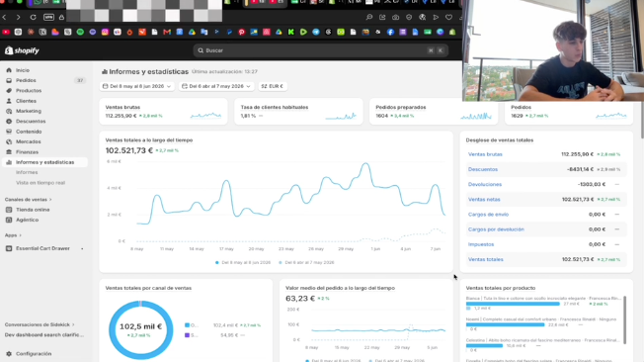Open the Cargos por devolución link
Image resolution: width=644 pixels, height=362 pixels.
[x=496, y=229]
